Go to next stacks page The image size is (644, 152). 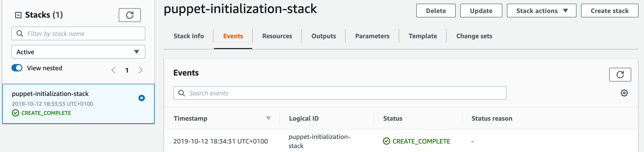(141, 70)
